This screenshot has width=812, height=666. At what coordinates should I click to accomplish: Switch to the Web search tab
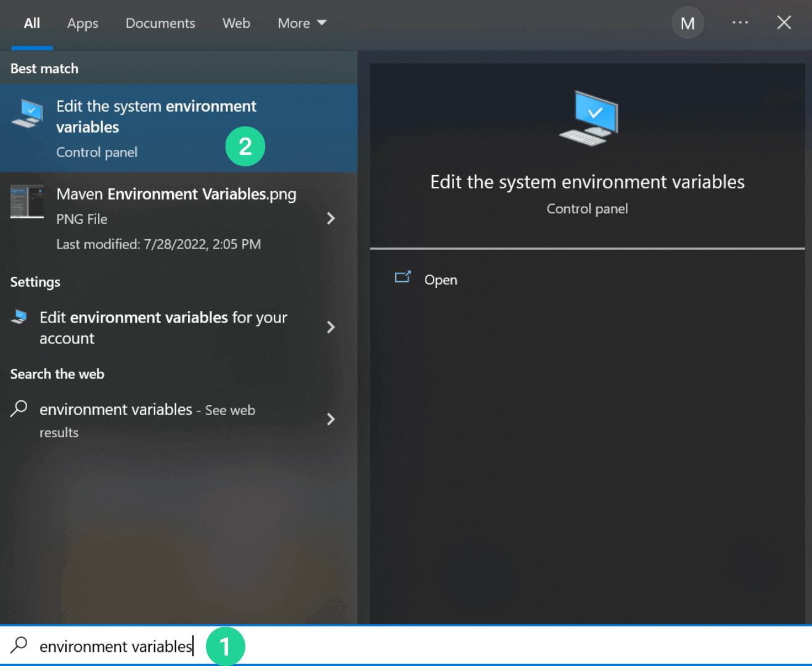coord(236,23)
